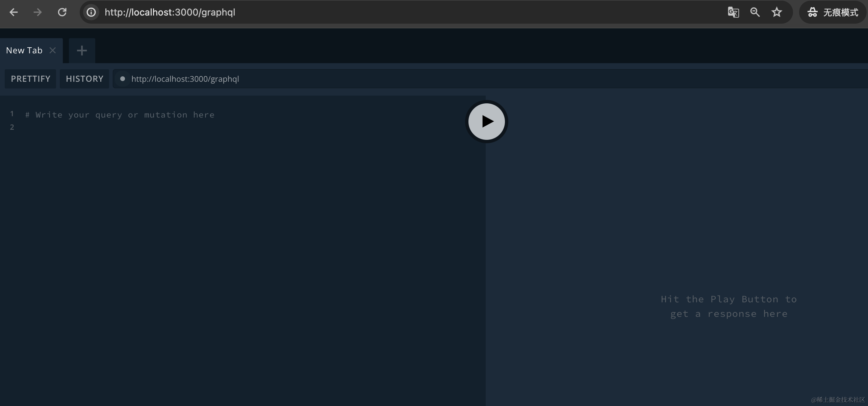Click the browser back arrow
This screenshot has width=868, height=406.
tap(14, 12)
